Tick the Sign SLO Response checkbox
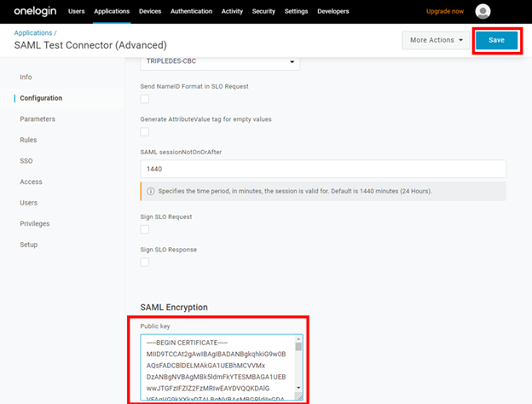The width and height of the screenshot is (532, 404). point(144,262)
